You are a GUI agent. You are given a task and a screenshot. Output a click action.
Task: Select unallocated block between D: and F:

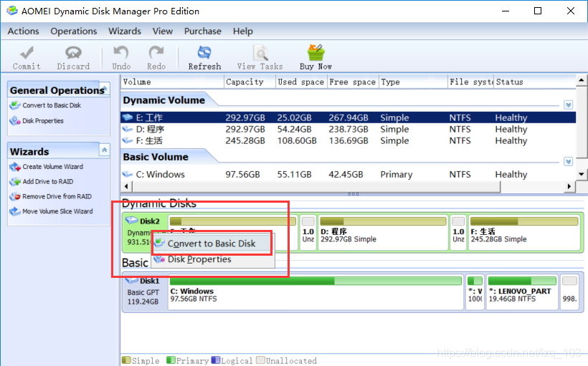pyautogui.click(x=458, y=232)
